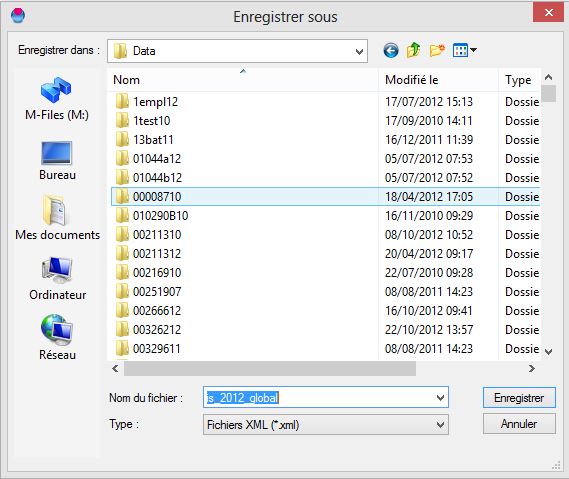Viewport: 569px width, 479px height.
Task: Expand the Nom du fichier dropdown arrow
Action: (x=440, y=398)
